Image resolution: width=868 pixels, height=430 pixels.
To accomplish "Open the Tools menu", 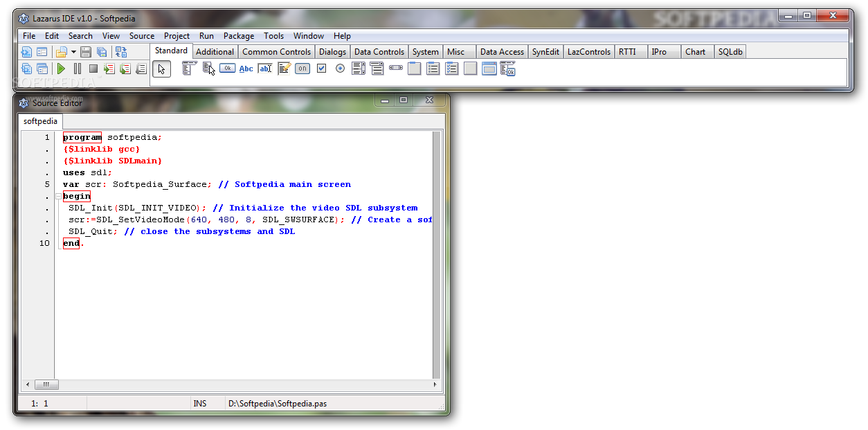I will tap(273, 36).
